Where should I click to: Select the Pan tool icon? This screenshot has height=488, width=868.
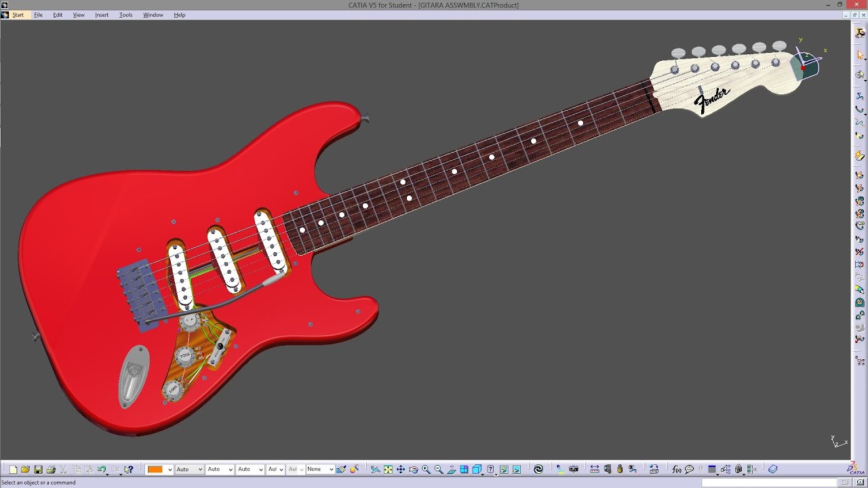pyautogui.click(x=401, y=469)
